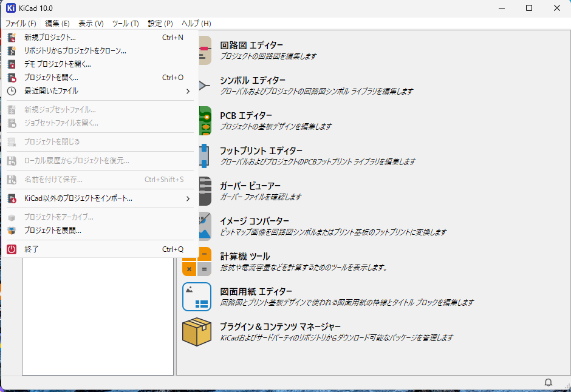Launch ガーバー ビューアー via its title

click(x=250, y=186)
